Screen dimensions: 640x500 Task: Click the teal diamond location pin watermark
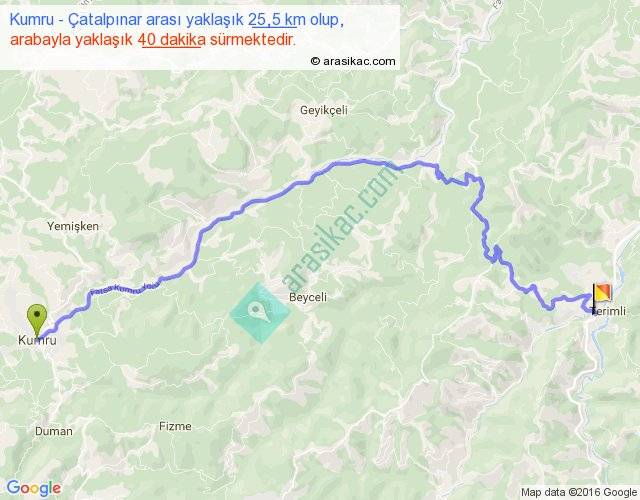[x=260, y=313]
